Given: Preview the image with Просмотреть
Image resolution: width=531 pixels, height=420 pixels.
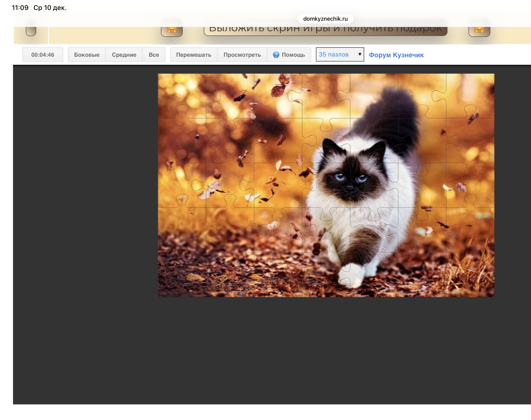Looking at the screenshot, I should coord(242,55).
